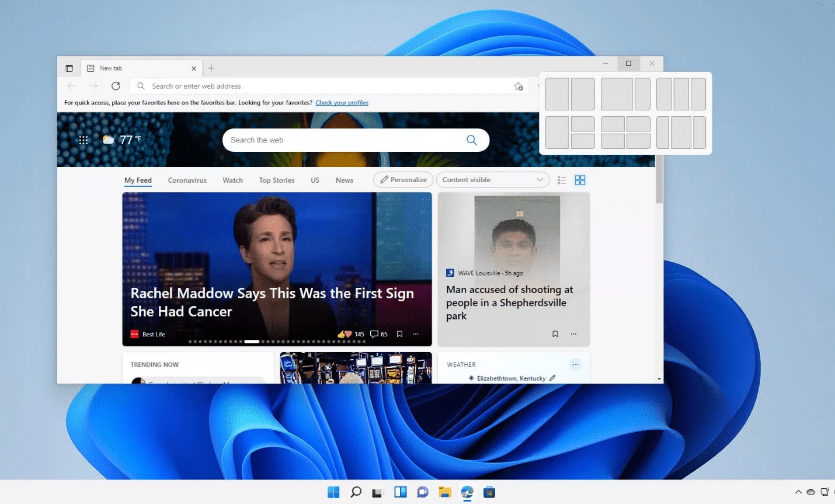Go to the Top Stories tab
Viewport: 835px width, 504px height.
point(277,180)
